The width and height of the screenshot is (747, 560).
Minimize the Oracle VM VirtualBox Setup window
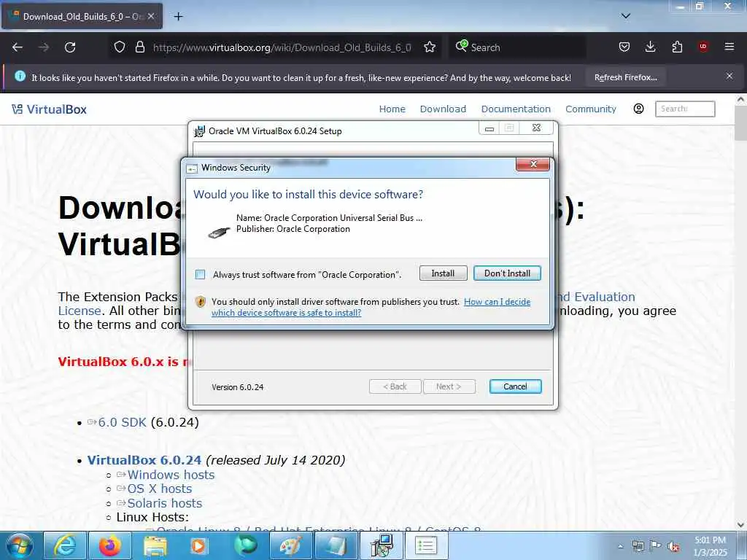(x=489, y=128)
